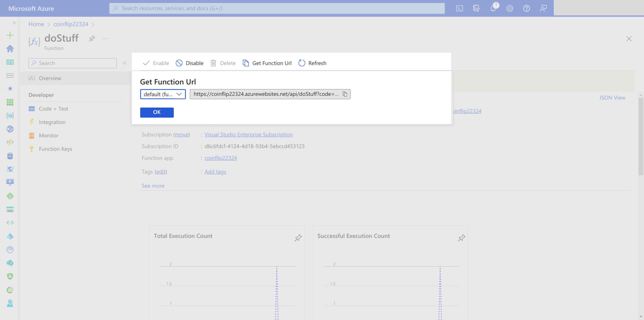Pin the Successful Execution Count chart
This screenshot has height=320, width=644.
point(461,238)
